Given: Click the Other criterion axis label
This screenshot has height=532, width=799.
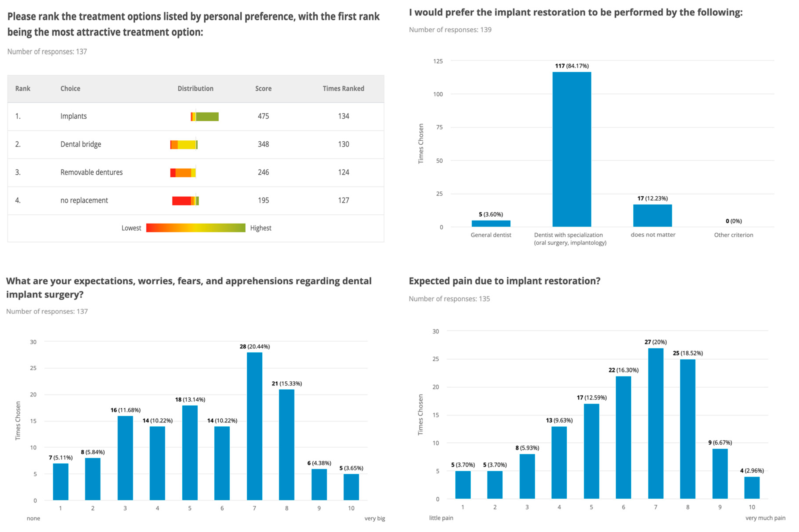Looking at the screenshot, I should pyautogui.click(x=734, y=235).
